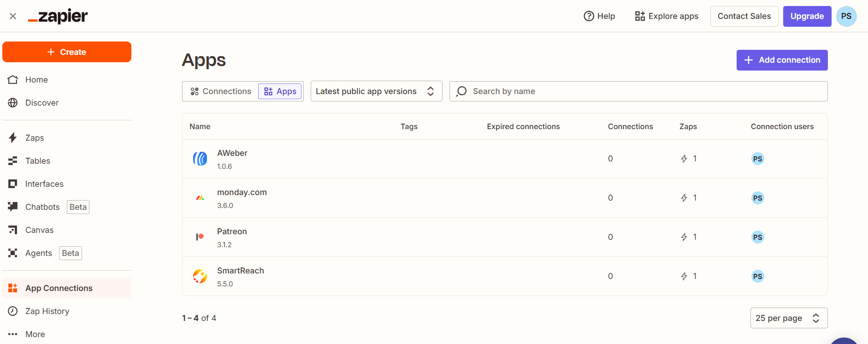Click Zaps count in Patreon row
Screen dimensions: 868x344
[x=689, y=237]
